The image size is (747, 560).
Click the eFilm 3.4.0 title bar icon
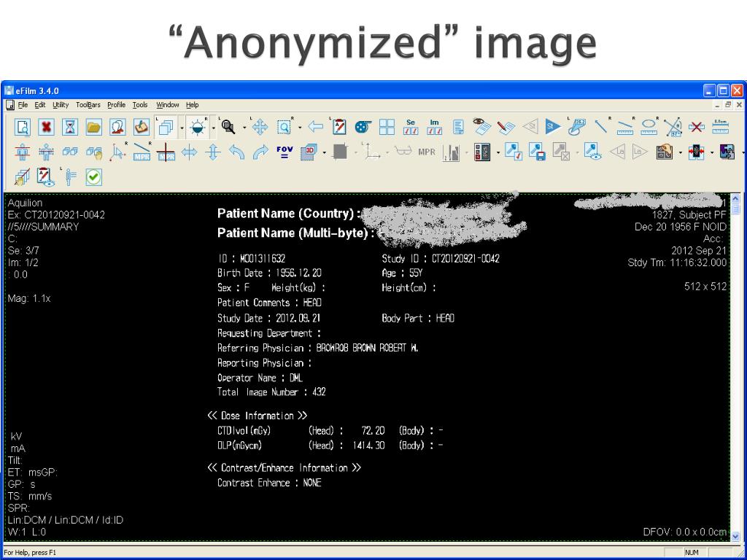point(9,90)
